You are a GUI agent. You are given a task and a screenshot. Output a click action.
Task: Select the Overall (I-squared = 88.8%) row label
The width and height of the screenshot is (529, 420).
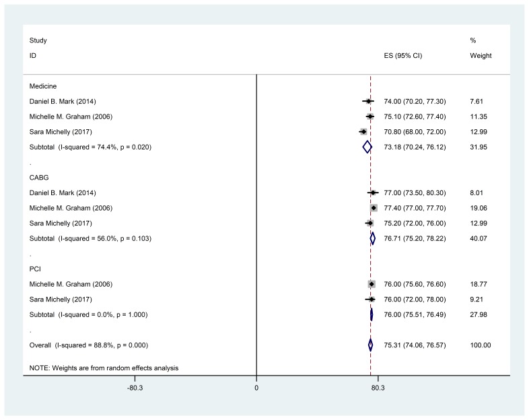(x=89, y=345)
